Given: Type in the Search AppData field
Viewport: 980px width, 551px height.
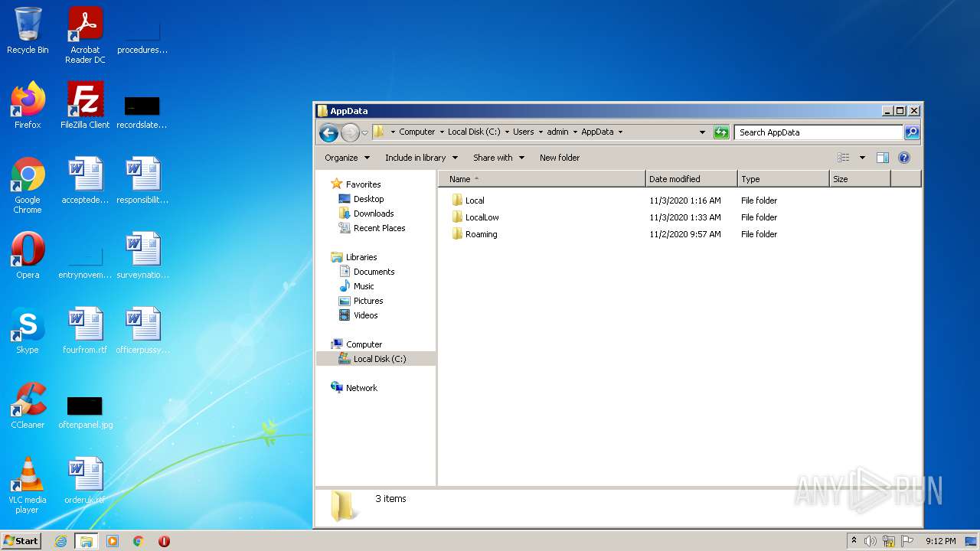Looking at the screenshot, I should (818, 132).
